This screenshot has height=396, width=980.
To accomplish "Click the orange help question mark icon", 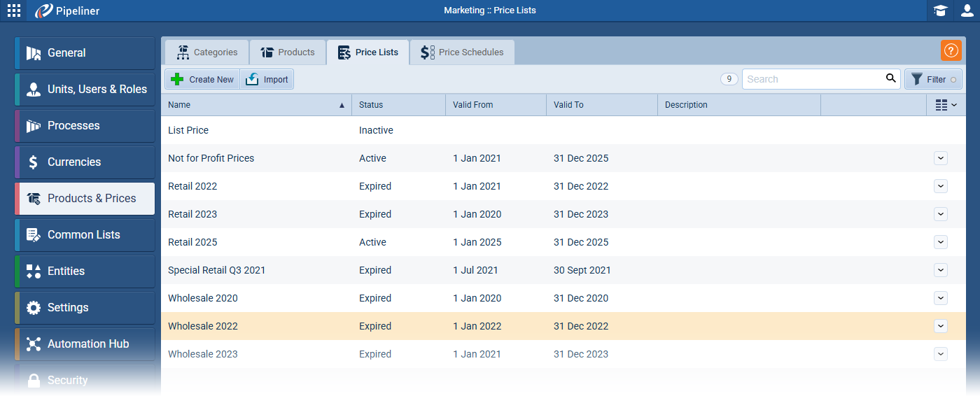I will pos(951,50).
